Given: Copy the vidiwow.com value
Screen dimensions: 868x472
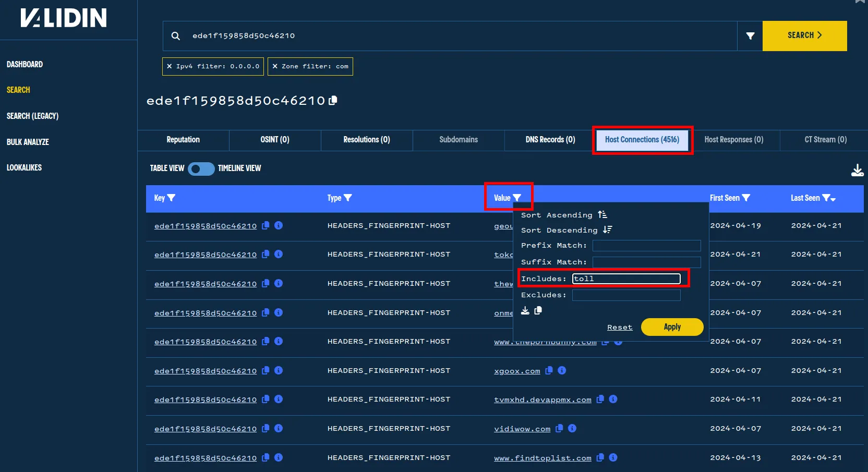Looking at the screenshot, I should [559, 428].
